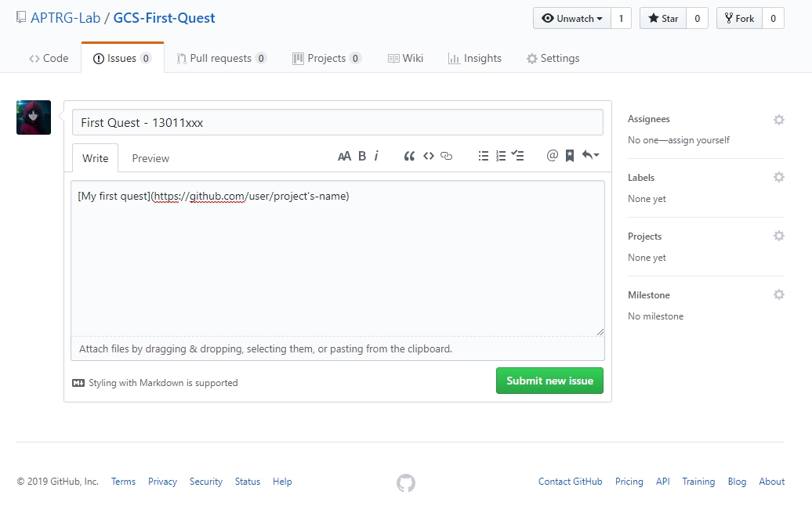Screen dimensions: 812x509
Task: Switch to the Preview tab
Action: tap(150, 158)
